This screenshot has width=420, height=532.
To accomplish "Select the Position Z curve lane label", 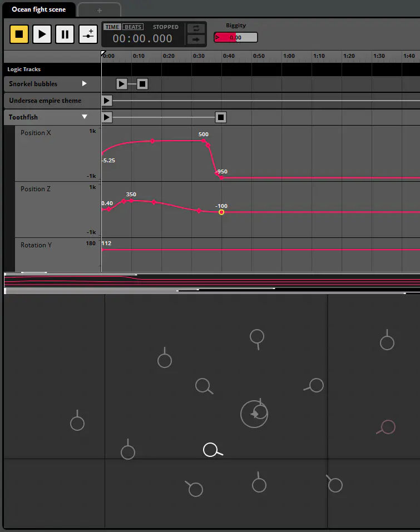I will click(x=35, y=189).
